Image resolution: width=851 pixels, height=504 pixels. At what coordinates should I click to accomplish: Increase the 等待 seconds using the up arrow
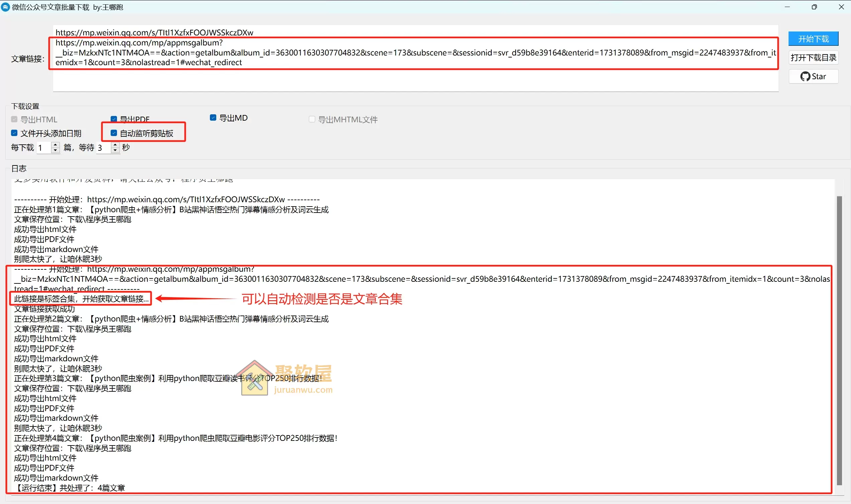115,145
